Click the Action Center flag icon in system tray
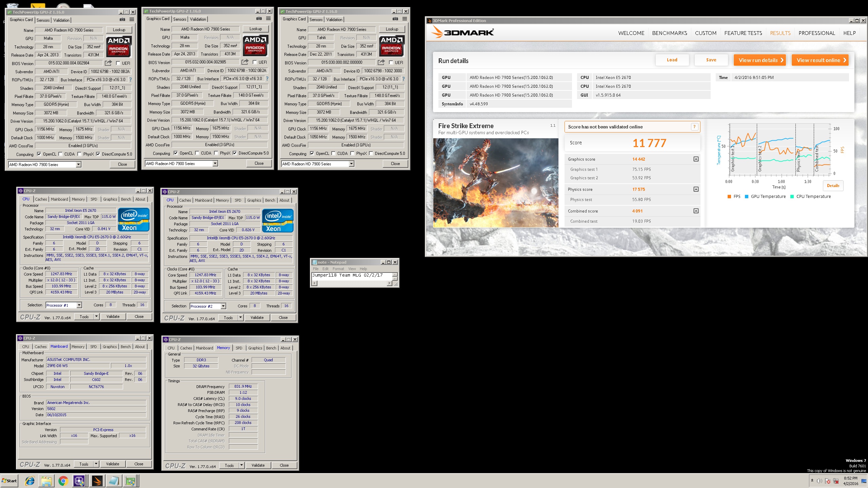 coord(828,481)
